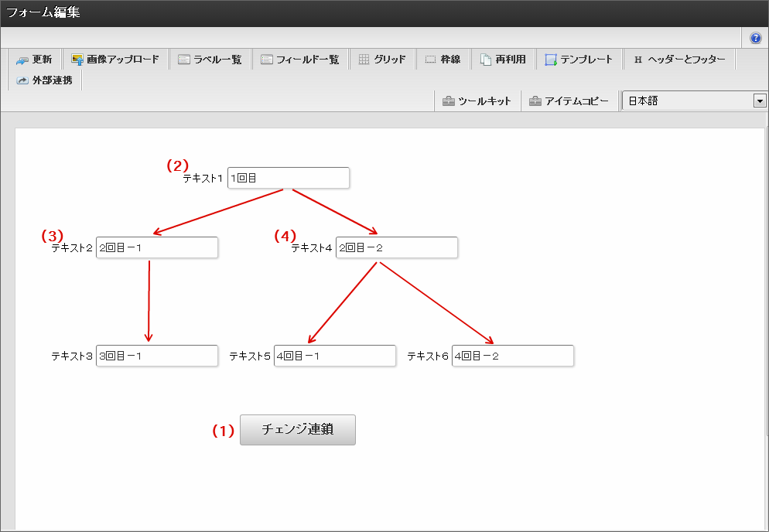This screenshot has height=532, width=769.
Task: Open the 日本語 language dropdown
Action: click(694, 101)
